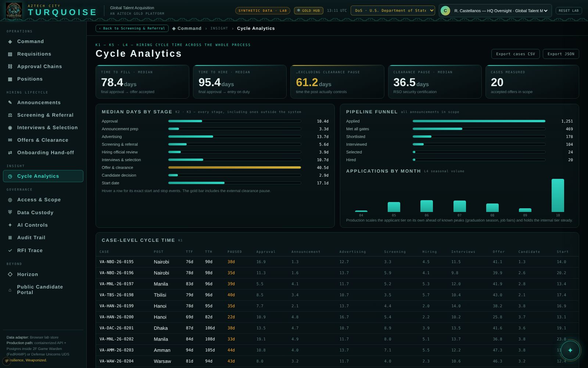Viewport: 588px width, 368px height.
Task: Click the Met all gates funnel row
Action: click(459, 129)
